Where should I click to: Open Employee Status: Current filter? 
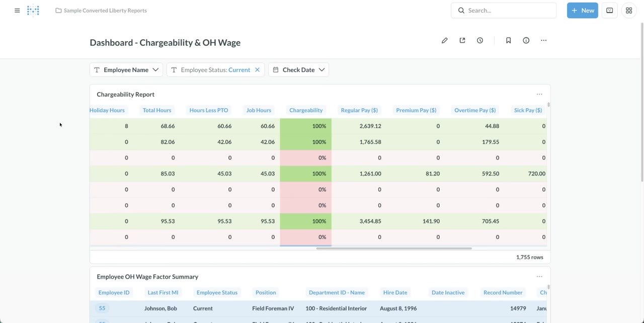pos(215,70)
